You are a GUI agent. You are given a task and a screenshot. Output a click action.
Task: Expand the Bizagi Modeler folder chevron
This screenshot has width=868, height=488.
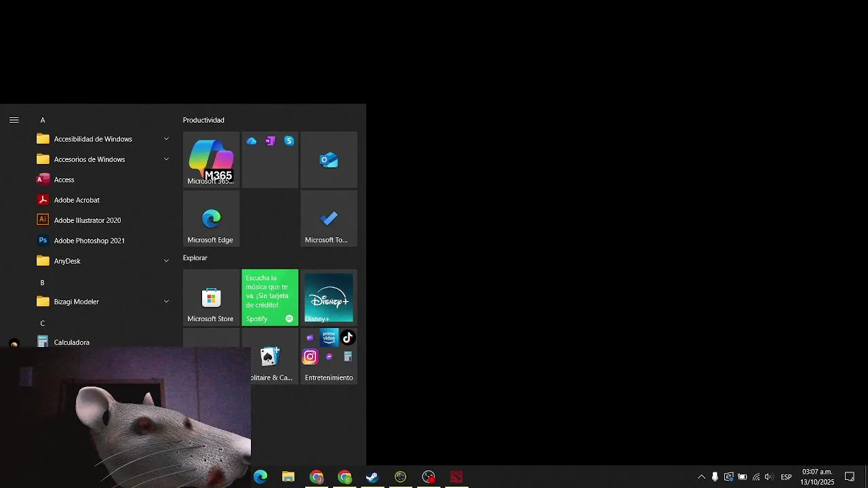coord(166,302)
